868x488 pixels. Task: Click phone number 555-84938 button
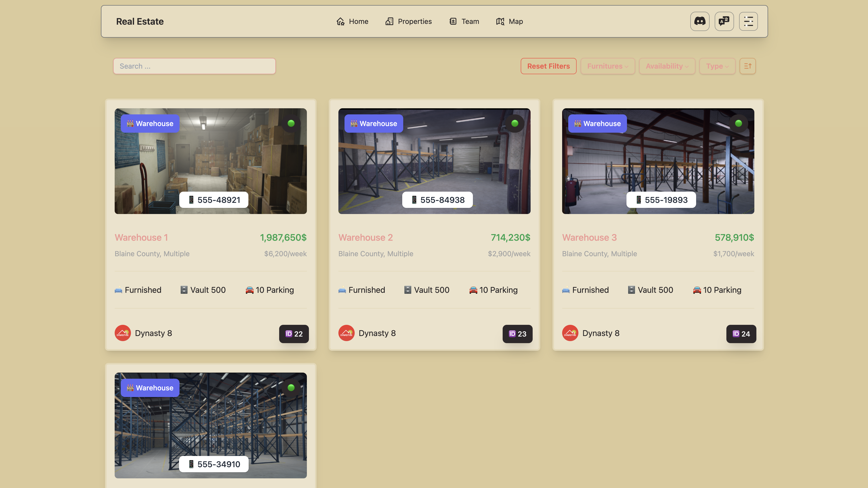[x=437, y=200]
